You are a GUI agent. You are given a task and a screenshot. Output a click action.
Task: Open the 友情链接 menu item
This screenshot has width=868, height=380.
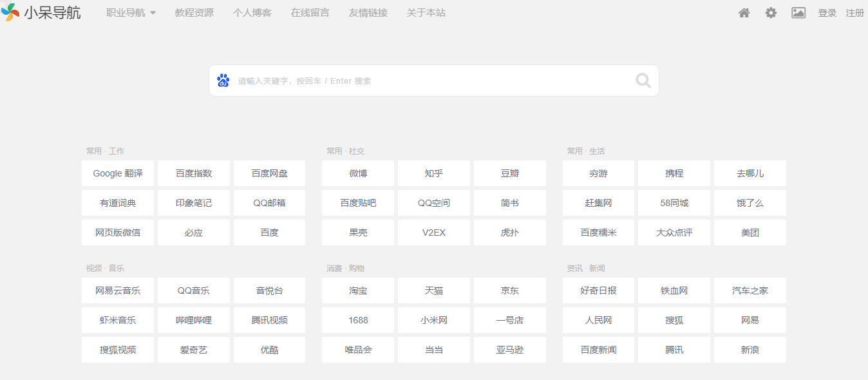pos(368,13)
